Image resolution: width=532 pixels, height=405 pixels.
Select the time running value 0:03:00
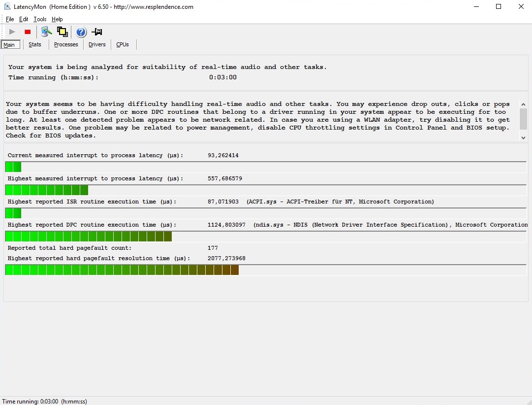[x=222, y=77]
